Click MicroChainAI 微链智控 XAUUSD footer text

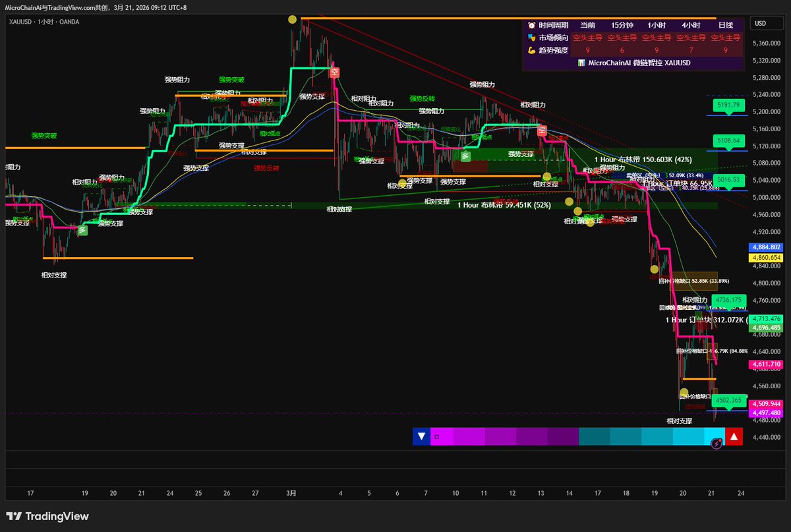pos(639,63)
